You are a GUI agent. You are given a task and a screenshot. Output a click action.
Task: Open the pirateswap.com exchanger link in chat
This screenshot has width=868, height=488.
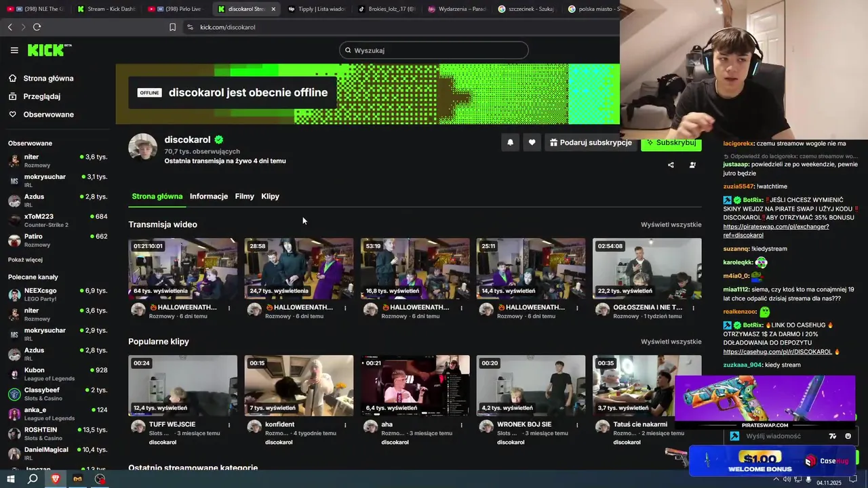click(x=776, y=230)
